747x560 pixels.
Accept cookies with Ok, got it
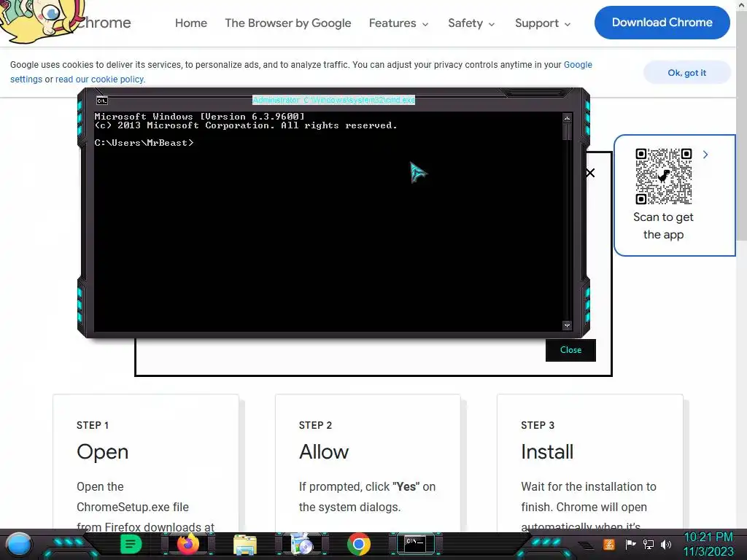point(687,73)
